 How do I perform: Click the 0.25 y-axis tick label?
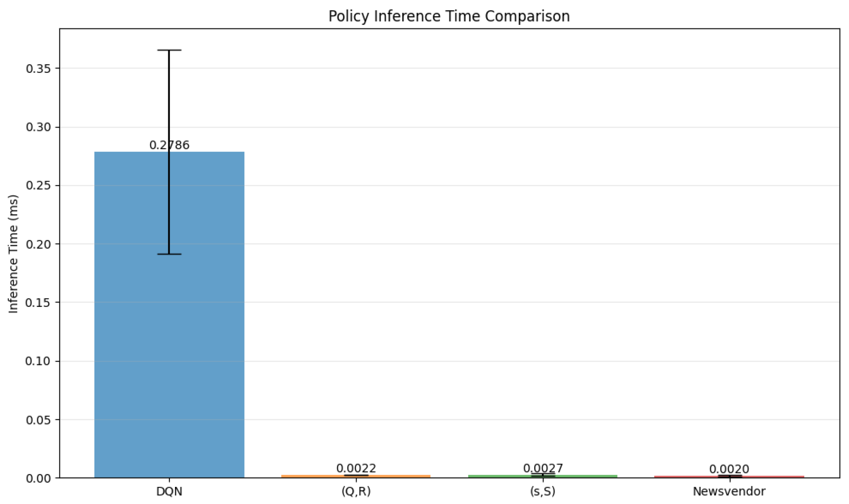click(38, 186)
